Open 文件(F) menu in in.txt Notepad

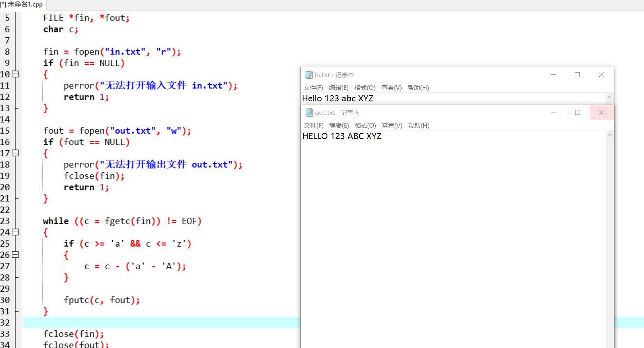coord(313,87)
